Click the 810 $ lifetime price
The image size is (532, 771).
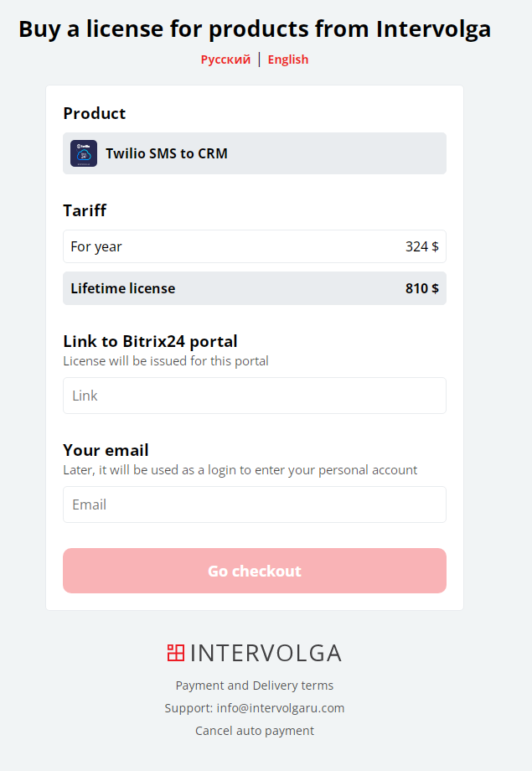pyautogui.click(x=422, y=288)
